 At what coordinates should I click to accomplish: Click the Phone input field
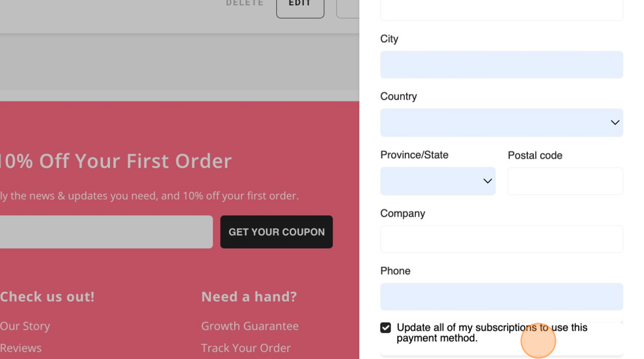501,297
